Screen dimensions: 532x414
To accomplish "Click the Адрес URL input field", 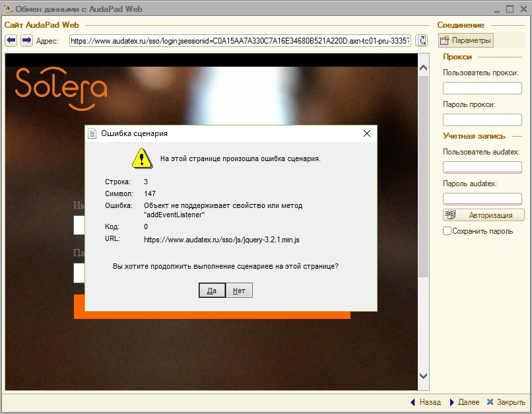I will [x=240, y=41].
